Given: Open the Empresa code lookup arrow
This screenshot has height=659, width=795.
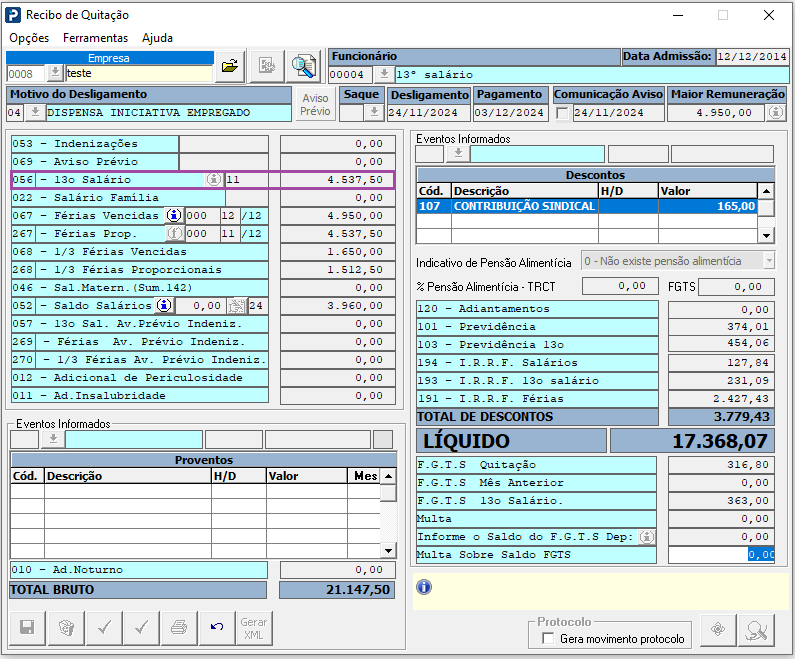Looking at the screenshot, I should [x=55, y=73].
